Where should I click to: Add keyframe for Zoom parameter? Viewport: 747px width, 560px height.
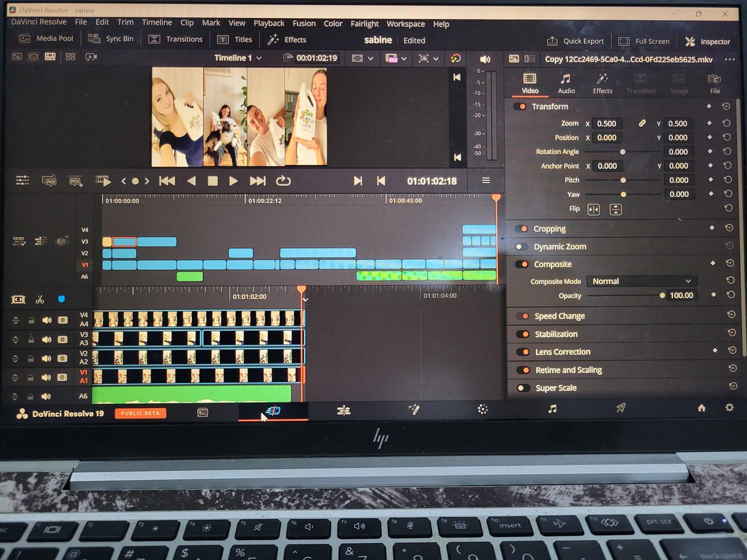[x=711, y=124]
